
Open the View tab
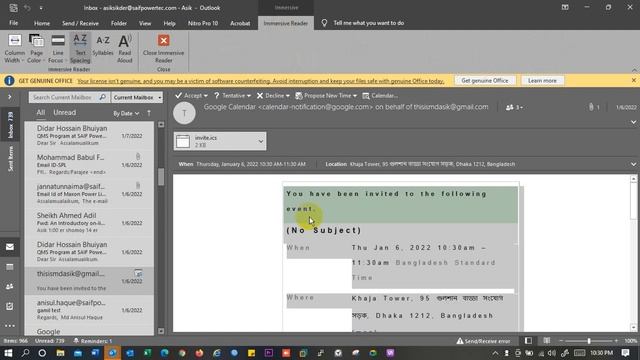[145, 23]
